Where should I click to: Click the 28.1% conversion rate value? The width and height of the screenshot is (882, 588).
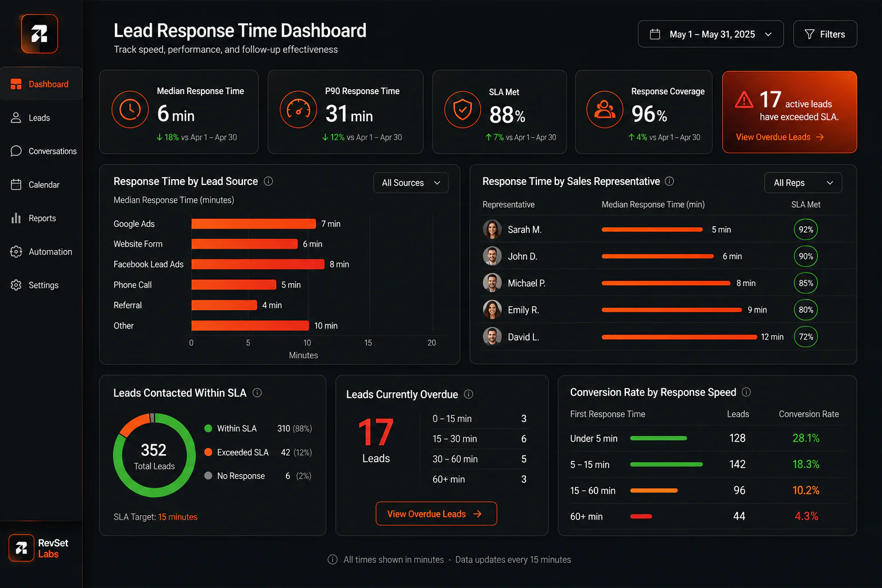(x=806, y=438)
